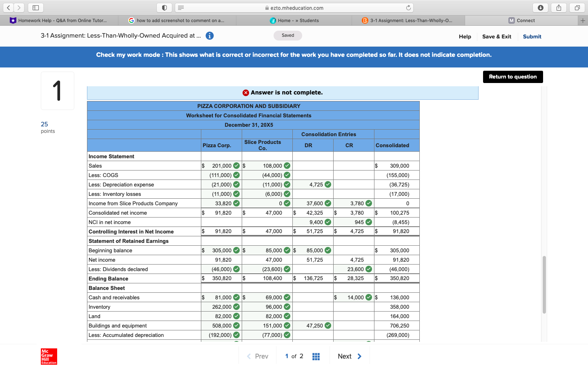Open the Safari share sheet icon
588x368 pixels.
559,7
